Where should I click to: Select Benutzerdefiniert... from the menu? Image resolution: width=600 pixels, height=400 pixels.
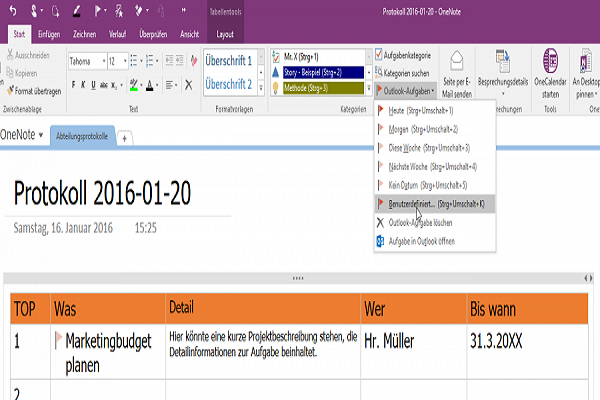tap(418, 203)
